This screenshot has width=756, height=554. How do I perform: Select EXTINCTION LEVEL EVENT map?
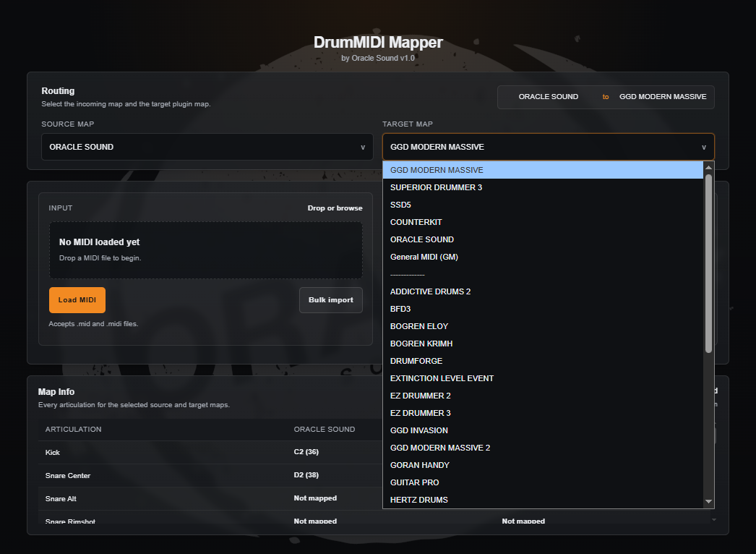pyautogui.click(x=442, y=378)
